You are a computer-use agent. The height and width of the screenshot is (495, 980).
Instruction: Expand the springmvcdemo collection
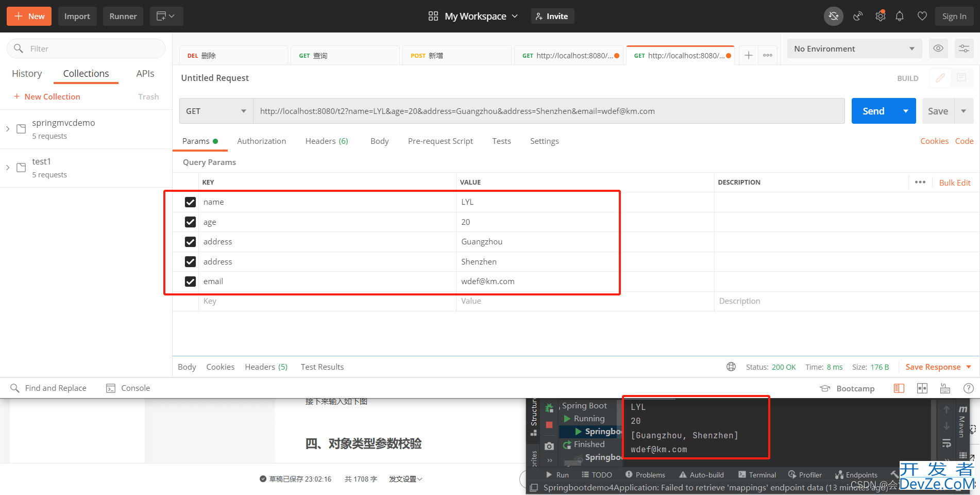tap(8, 129)
